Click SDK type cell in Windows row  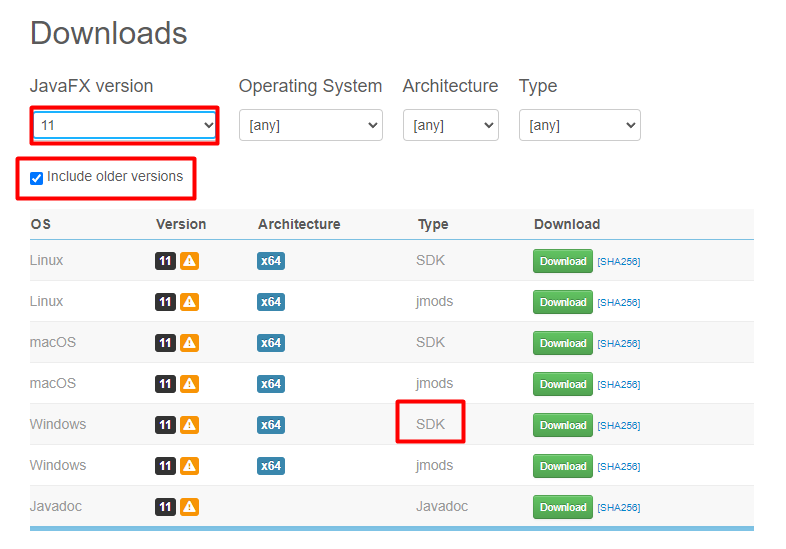click(430, 424)
